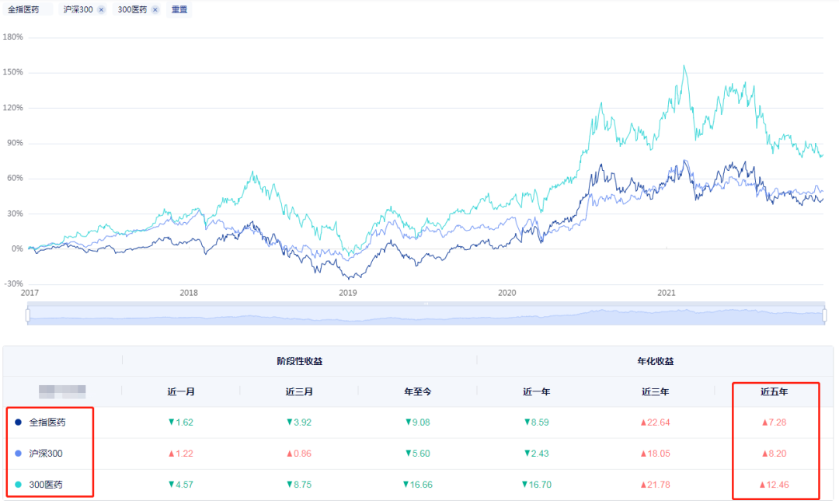Screen dimensions: 839x504
Task: Click the 90% y-axis label
Action: [x=15, y=143]
